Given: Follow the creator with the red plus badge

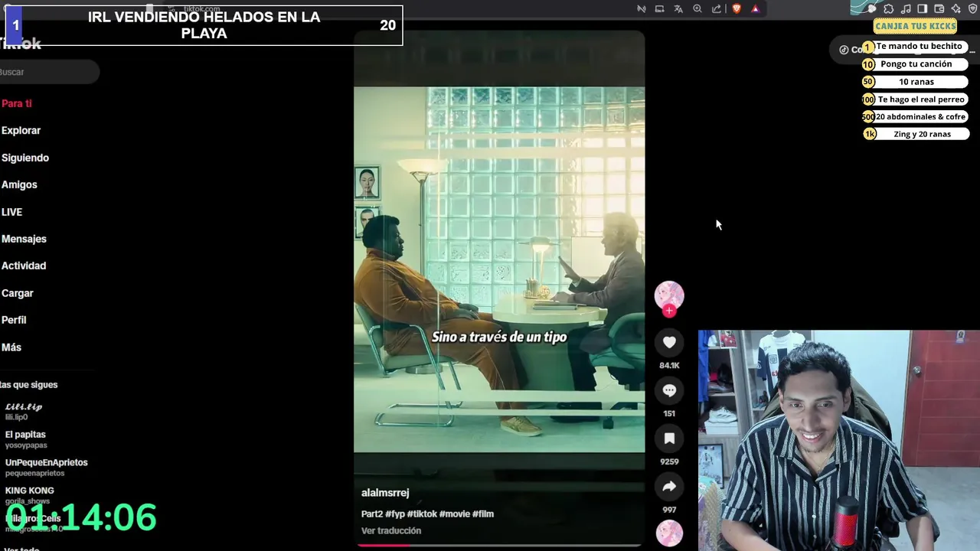Looking at the screenshot, I should (x=669, y=311).
